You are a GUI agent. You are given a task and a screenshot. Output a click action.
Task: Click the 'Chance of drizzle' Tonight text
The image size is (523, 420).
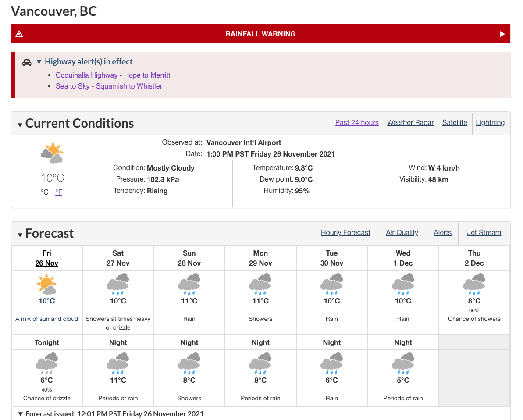[x=47, y=399]
